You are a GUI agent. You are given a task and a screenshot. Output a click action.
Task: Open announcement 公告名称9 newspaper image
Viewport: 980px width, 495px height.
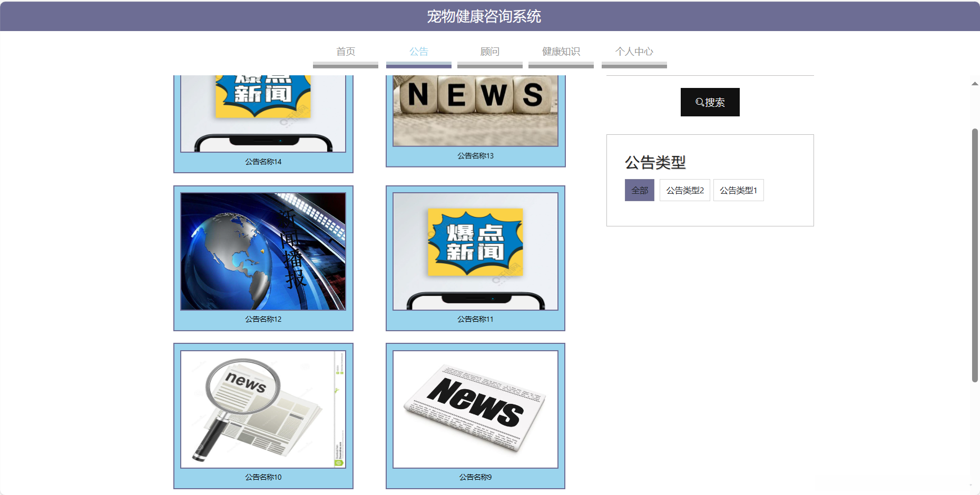[x=475, y=409]
